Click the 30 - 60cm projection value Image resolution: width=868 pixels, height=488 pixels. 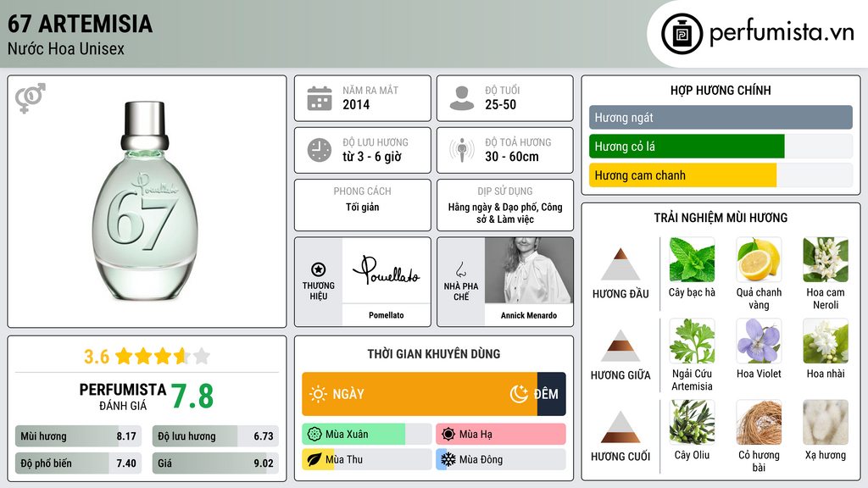pyautogui.click(x=511, y=157)
